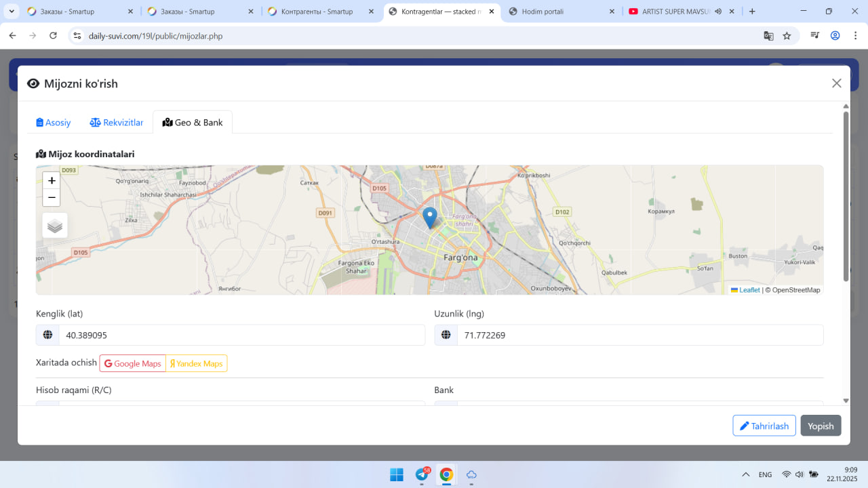Switch to the Rekvizitlar tab
868x488 pixels.
pyautogui.click(x=117, y=123)
